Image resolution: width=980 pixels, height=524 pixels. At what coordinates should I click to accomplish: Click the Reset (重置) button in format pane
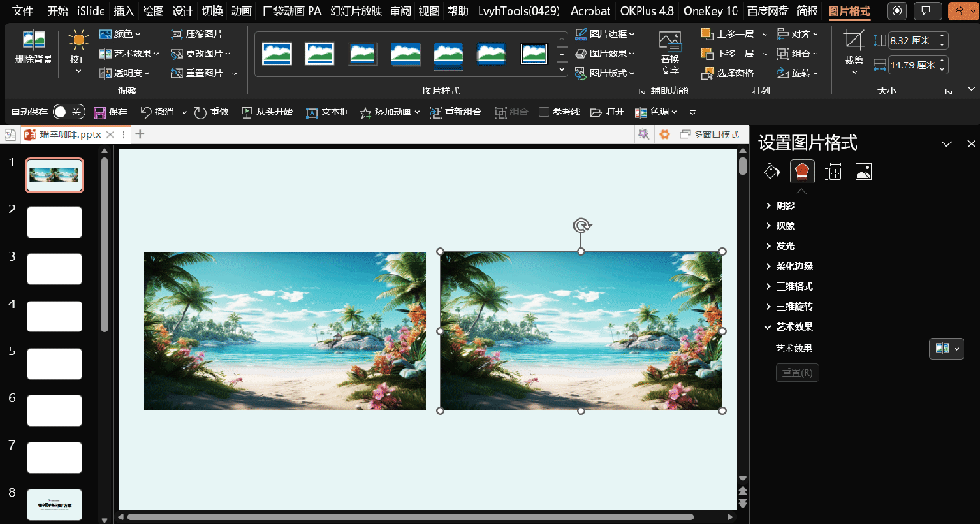point(797,372)
